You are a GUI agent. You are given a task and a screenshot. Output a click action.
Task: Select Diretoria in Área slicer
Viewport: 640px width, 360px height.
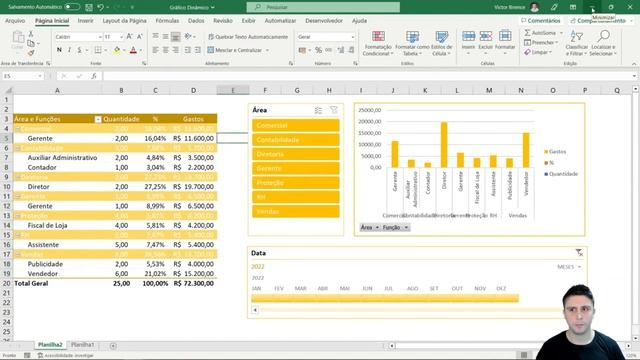pos(296,154)
